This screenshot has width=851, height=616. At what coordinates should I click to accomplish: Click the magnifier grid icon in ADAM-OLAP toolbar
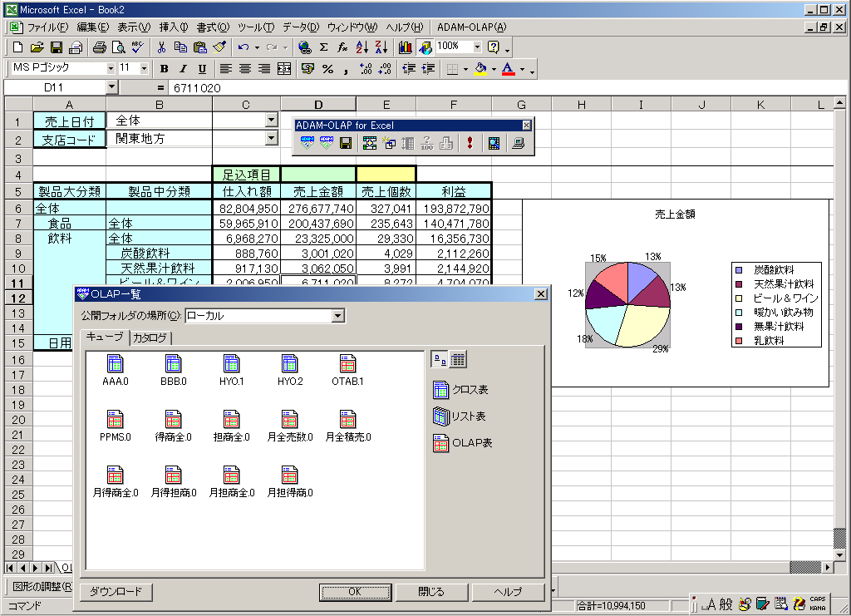click(x=494, y=143)
